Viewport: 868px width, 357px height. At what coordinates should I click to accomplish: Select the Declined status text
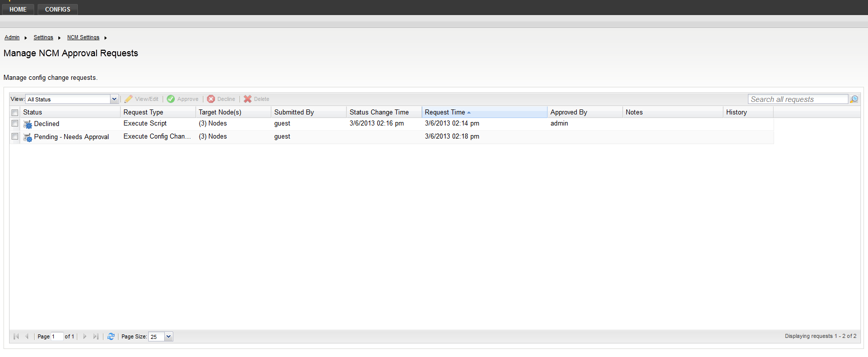47,124
